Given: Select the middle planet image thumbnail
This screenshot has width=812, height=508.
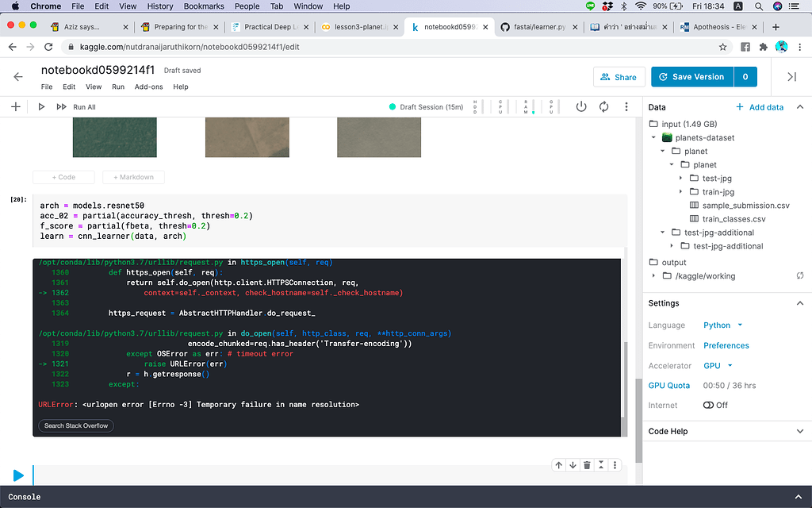Looking at the screenshot, I should pyautogui.click(x=247, y=137).
